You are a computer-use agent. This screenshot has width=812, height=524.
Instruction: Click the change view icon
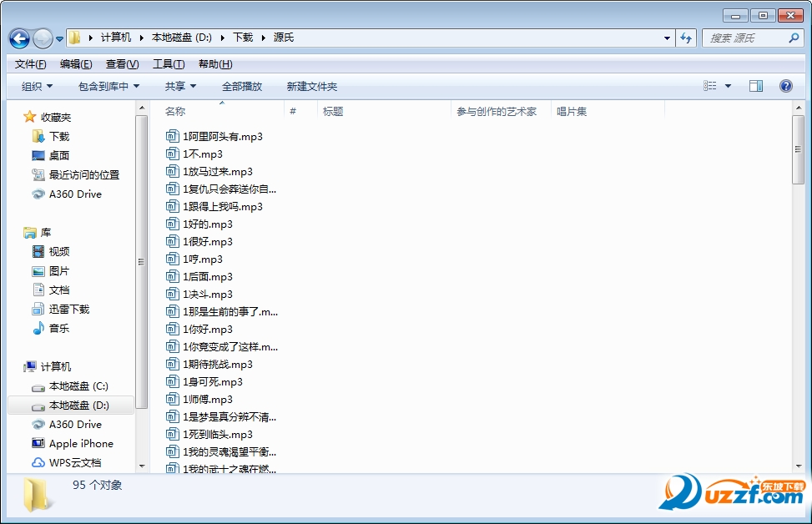coord(710,86)
